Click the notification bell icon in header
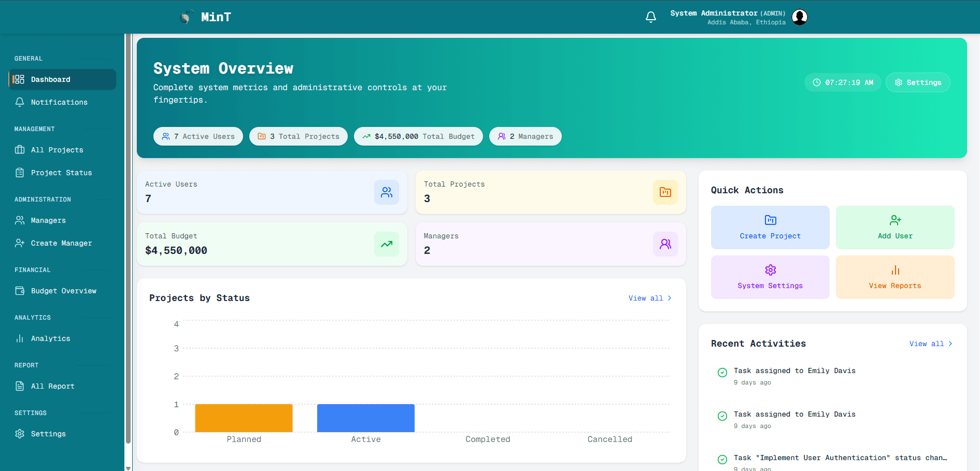Viewport: 980px width, 471px height. (x=651, y=17)
